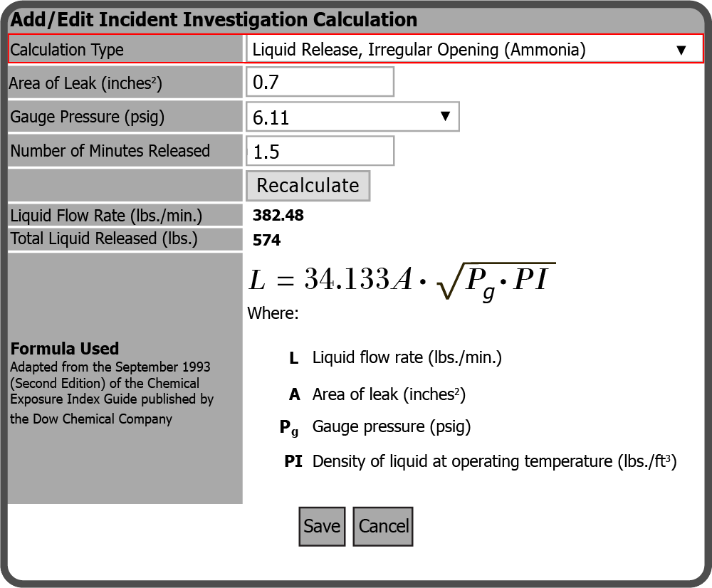Viewport: 712px width, 588px height.
Task: Click the Number of Minutes Released label
Action: [x=110, y=151]
